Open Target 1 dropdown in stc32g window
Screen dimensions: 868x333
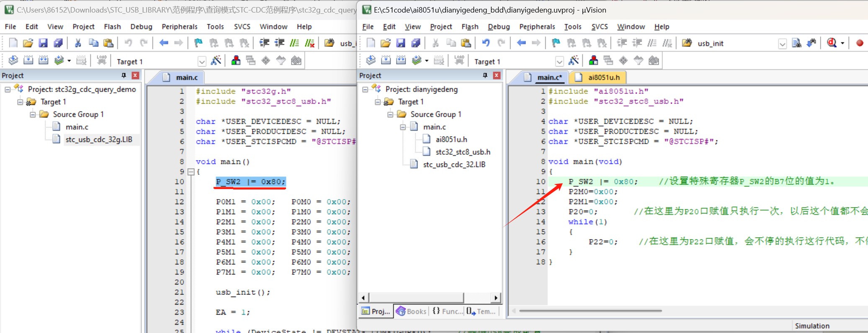pos(202,61)
